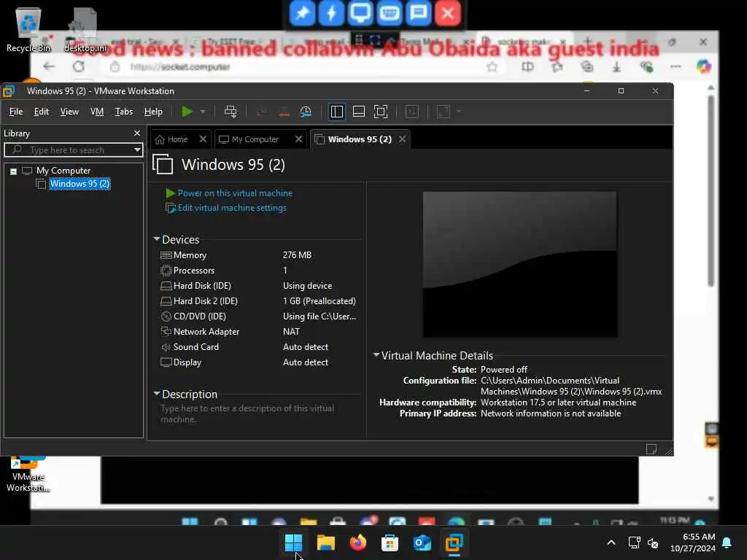
Task: Select Windows 95 (2) in the Library tree
Action: click(x=80, y=184)
